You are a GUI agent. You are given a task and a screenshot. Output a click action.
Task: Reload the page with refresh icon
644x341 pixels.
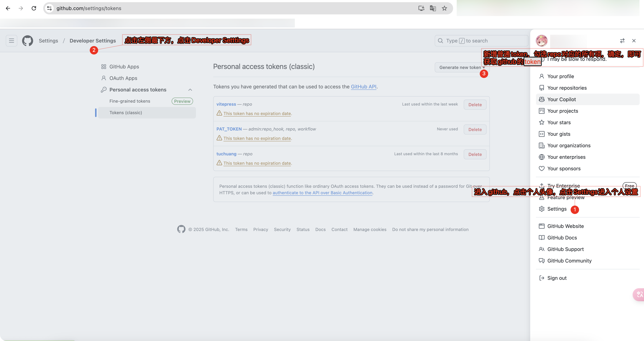34,8
